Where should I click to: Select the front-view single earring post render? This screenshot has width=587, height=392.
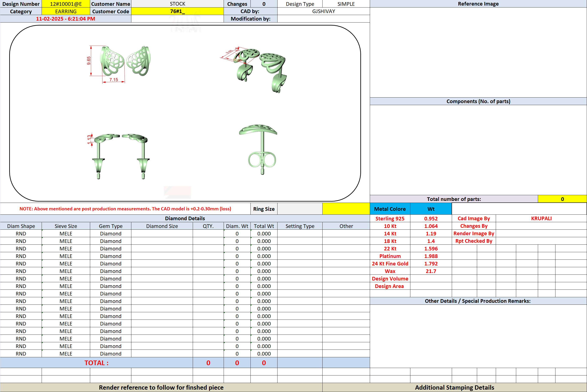(x=258, y=149)
